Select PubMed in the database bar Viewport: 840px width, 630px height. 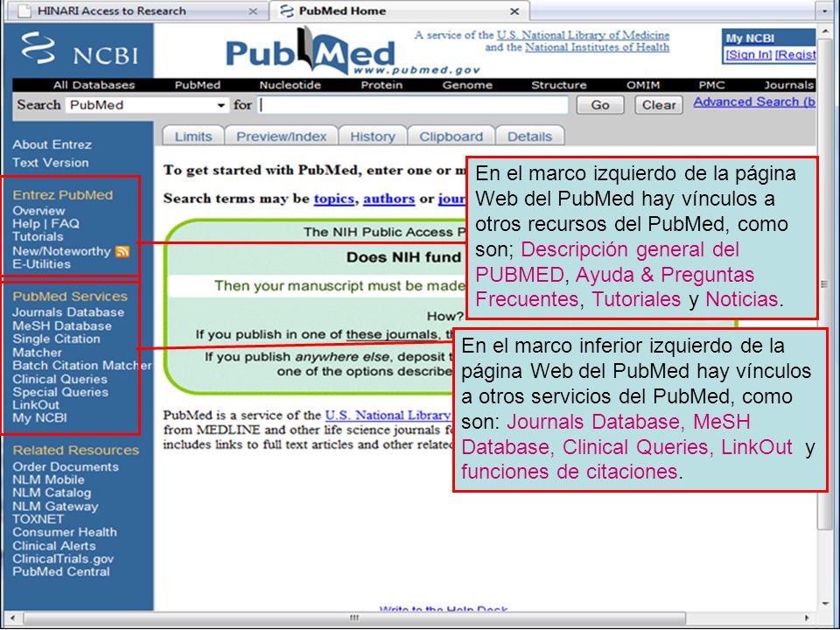pos(197,85)
